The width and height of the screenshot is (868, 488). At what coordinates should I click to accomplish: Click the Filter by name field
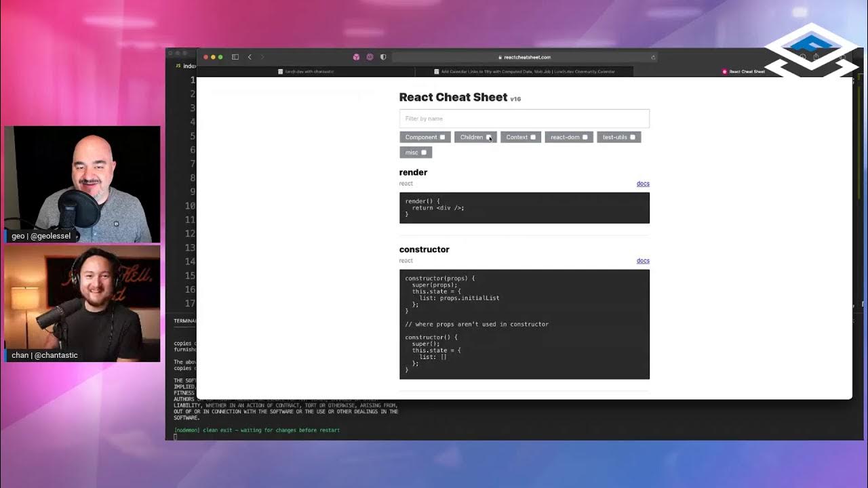[x=524, y=119]
